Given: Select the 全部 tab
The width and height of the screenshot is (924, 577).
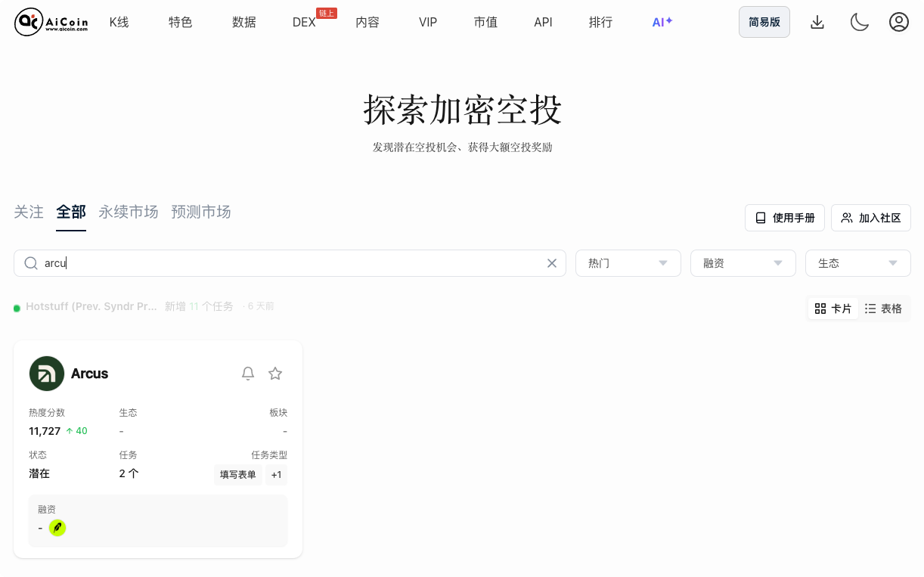Looking at the screenshot, I should (71, 212).
